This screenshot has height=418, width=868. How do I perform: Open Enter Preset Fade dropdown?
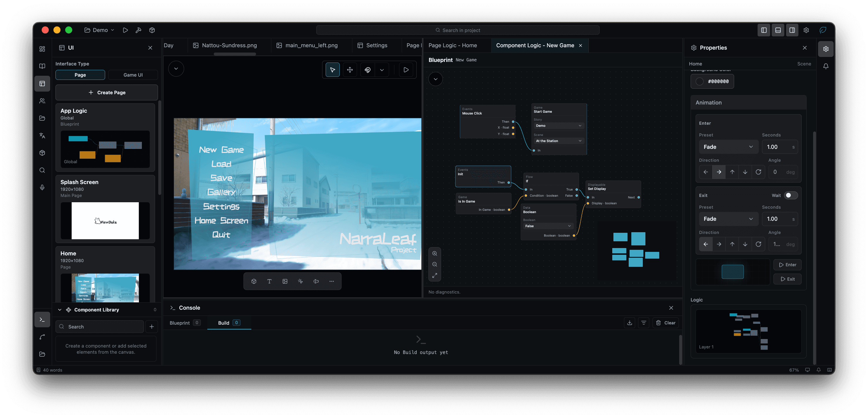[729, 147]
